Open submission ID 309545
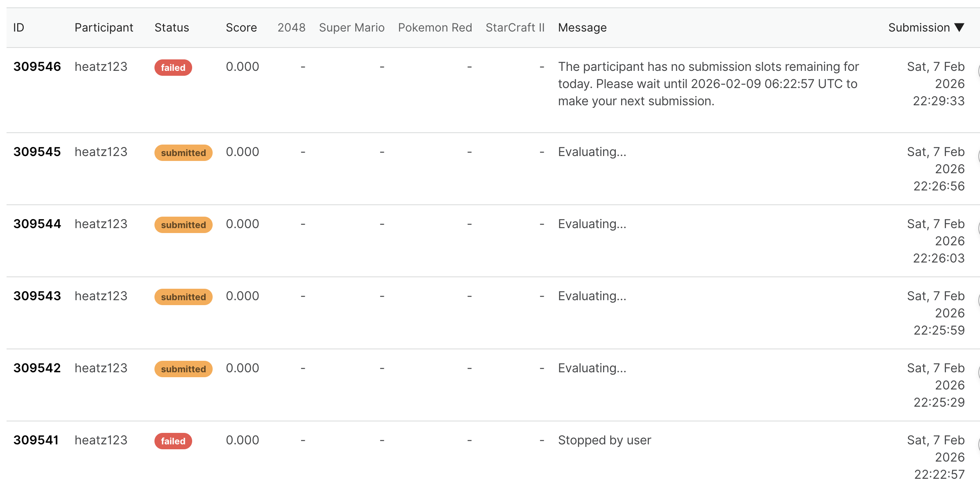 click(37, 152)
